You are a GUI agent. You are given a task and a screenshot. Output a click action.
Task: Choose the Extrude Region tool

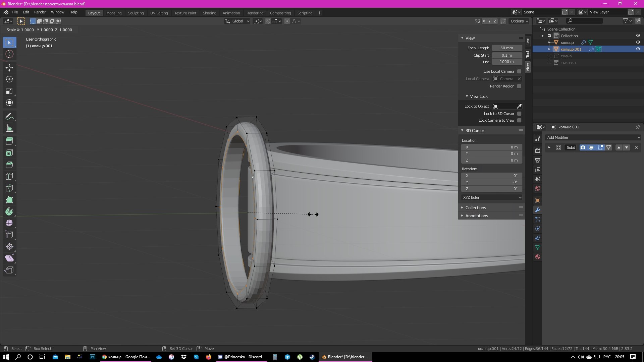point(9,141)
